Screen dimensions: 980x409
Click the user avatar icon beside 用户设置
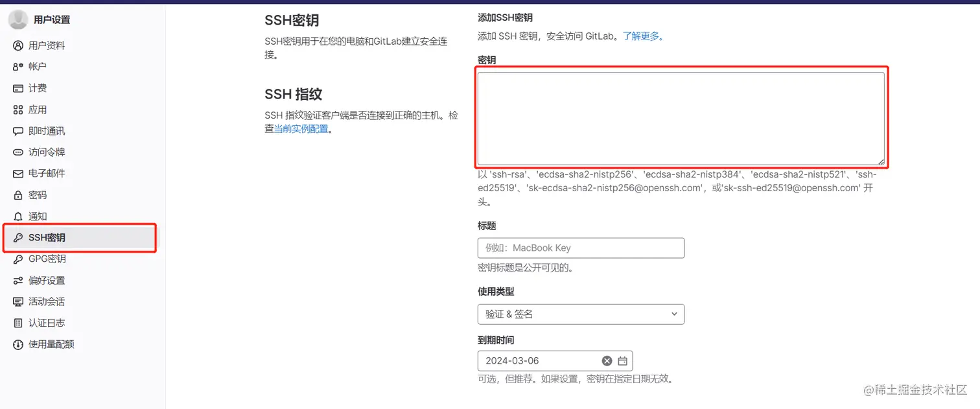18,19
